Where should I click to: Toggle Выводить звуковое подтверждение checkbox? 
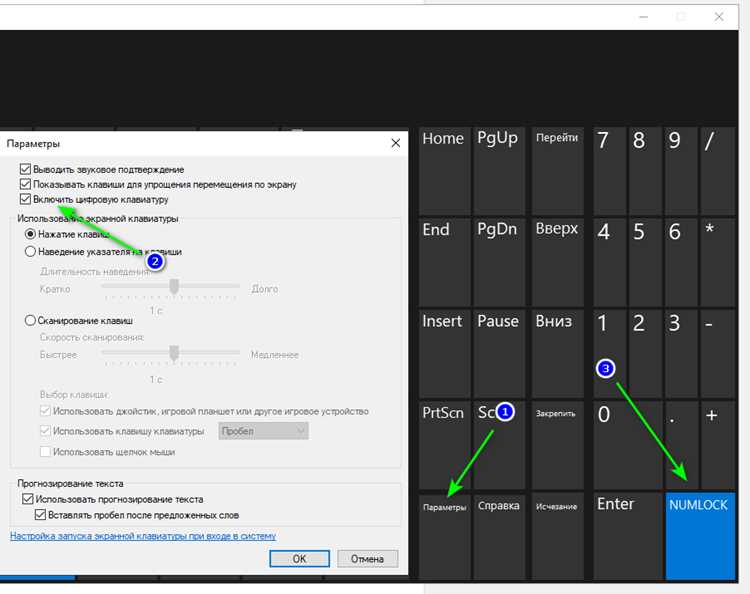point(25,169)
